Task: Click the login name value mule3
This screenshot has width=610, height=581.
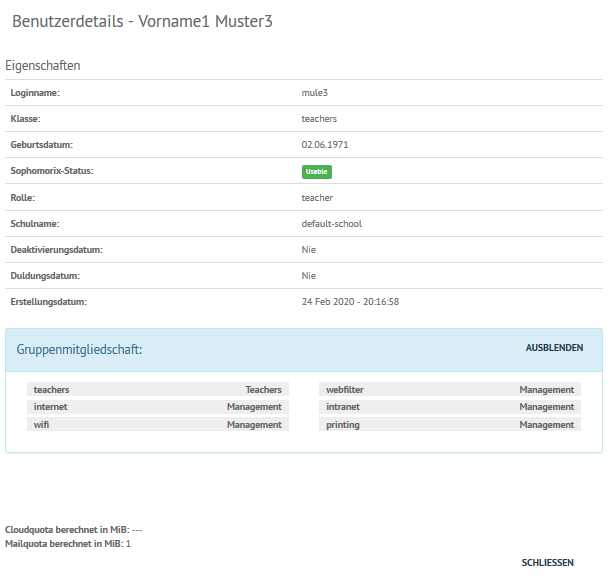Action: 315,93
